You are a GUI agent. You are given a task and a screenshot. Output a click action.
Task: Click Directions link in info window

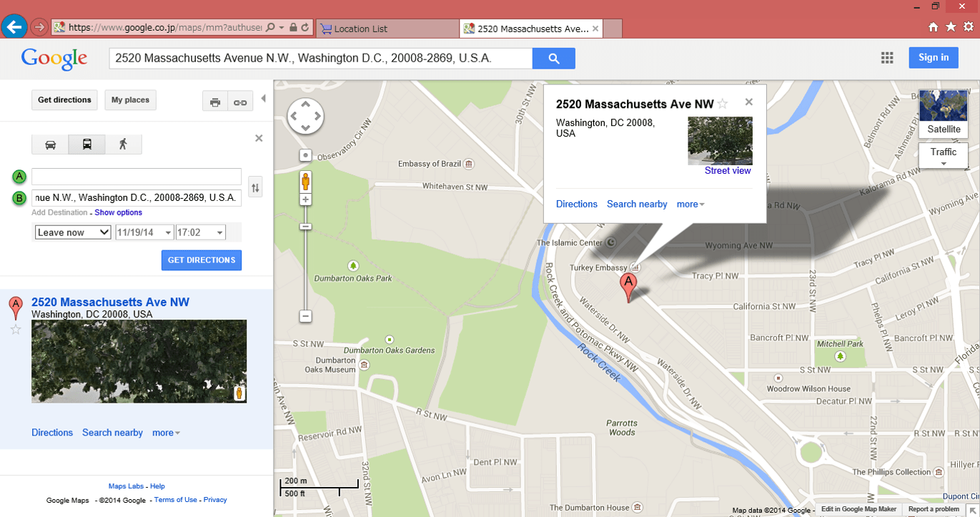pos(577,204)
